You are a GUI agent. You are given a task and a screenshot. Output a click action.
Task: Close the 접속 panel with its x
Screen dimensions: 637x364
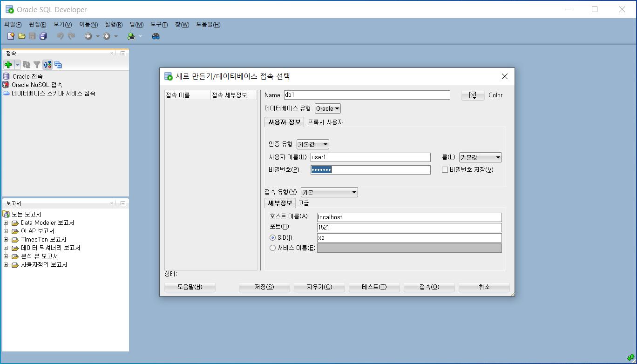point(112,53)
